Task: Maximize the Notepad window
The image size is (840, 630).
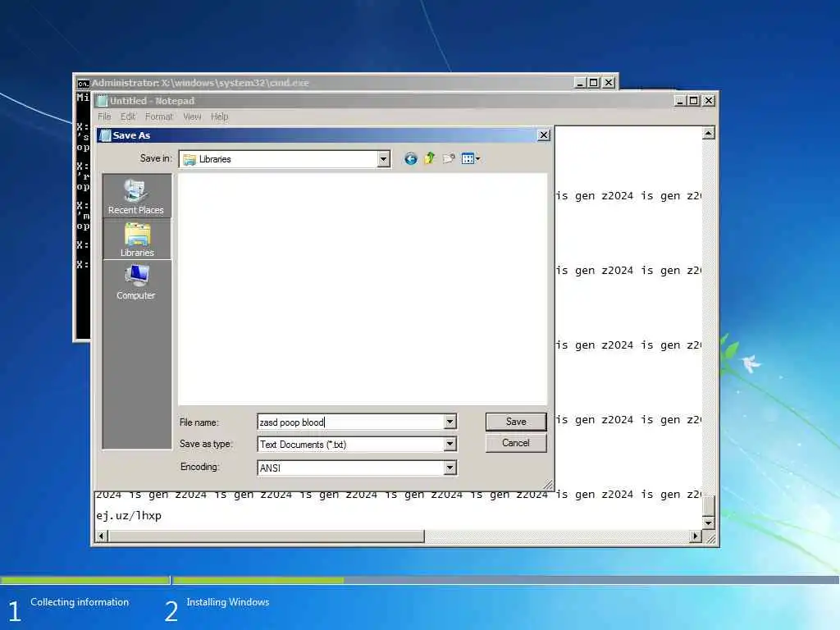Action: (x=694, y=100)
